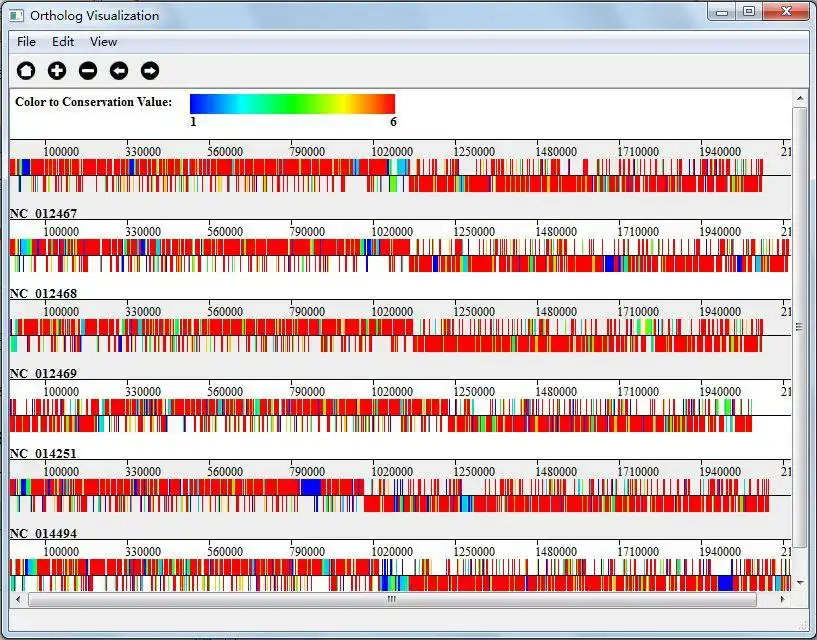Click the Ortholog Visualization title bar icon

[16, 15]
